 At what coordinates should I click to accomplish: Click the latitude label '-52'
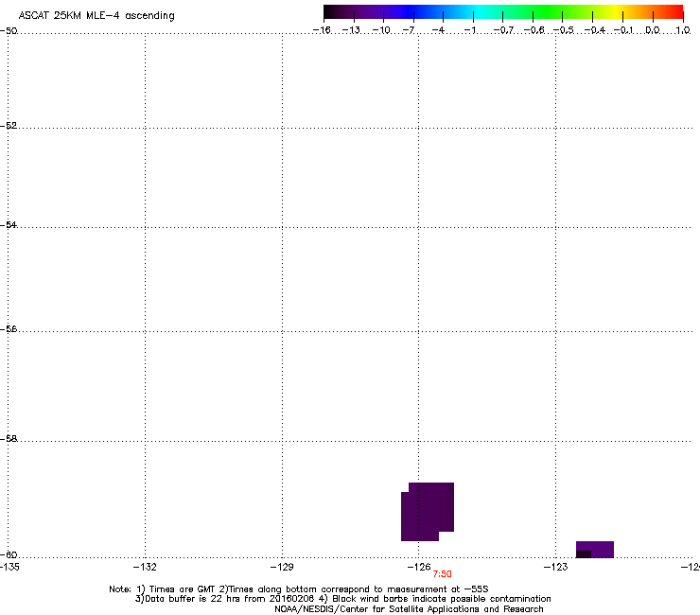click(9, 126)
